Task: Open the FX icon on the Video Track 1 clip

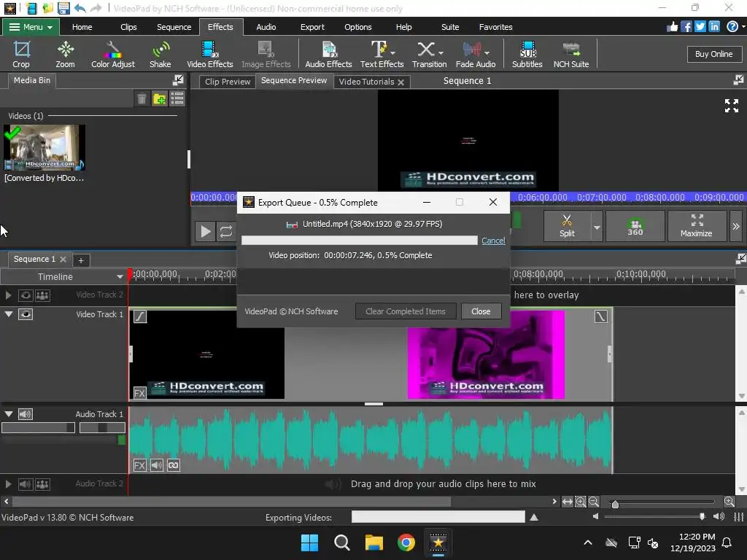Action: click(139, 393)
